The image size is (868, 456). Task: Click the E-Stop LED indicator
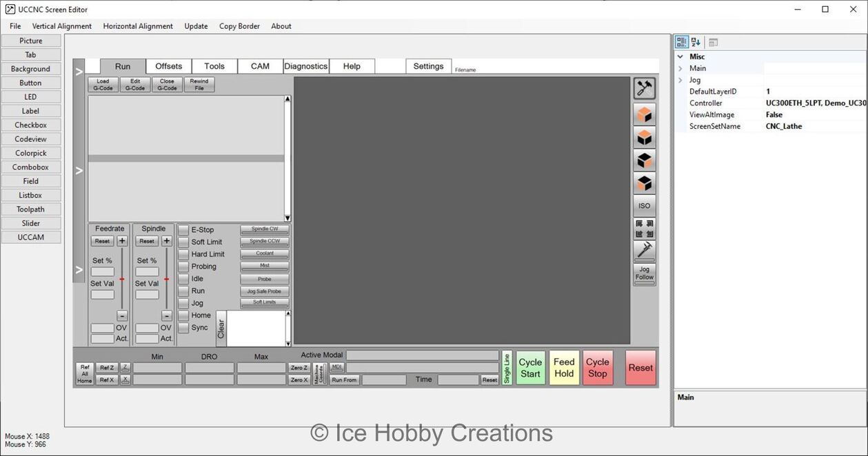pyautogui.click(x=183, y=230)
